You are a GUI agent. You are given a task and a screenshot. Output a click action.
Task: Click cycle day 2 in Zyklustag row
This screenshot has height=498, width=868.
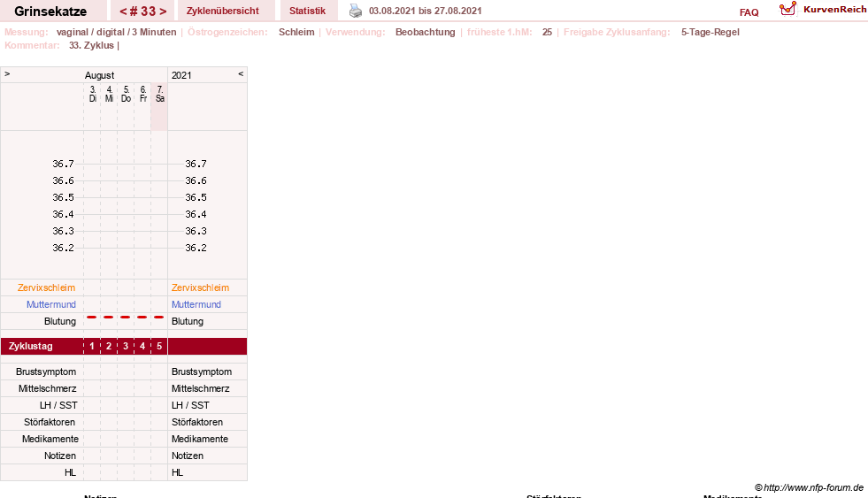pos(109,347)
